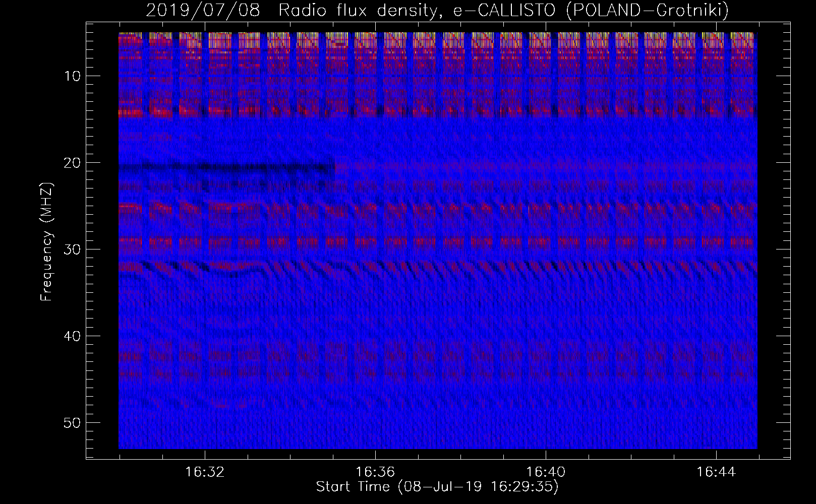Click the 16:40 time tick label
This screenshot has width=816, height=504.
(x=546, y=472)
